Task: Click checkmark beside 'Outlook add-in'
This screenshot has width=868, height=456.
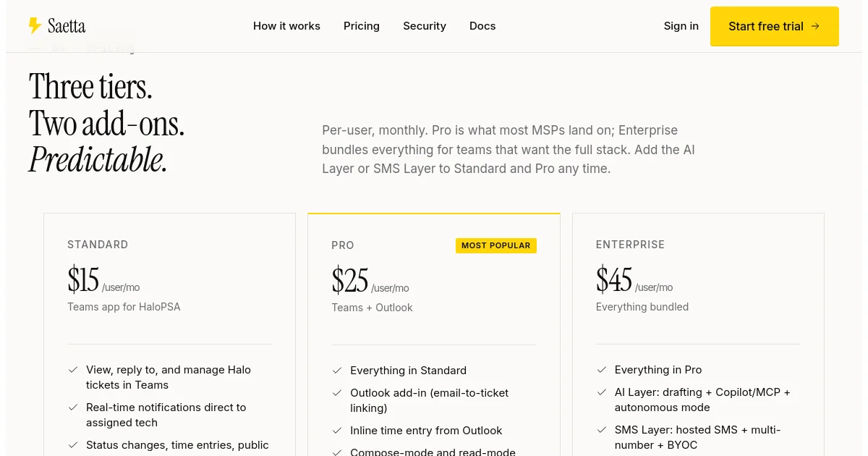Action: coord(337,392)
